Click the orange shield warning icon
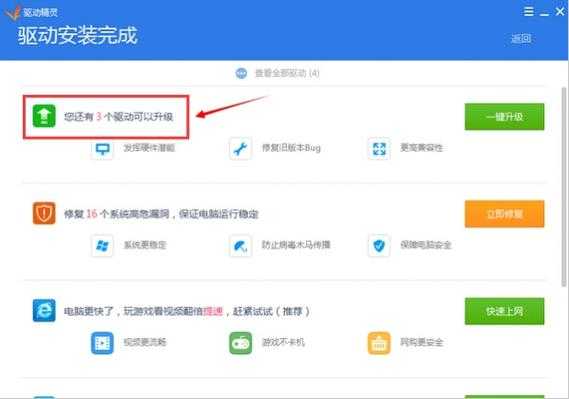Viewport: 569px width, 399px height. click(x=44, y=213)
